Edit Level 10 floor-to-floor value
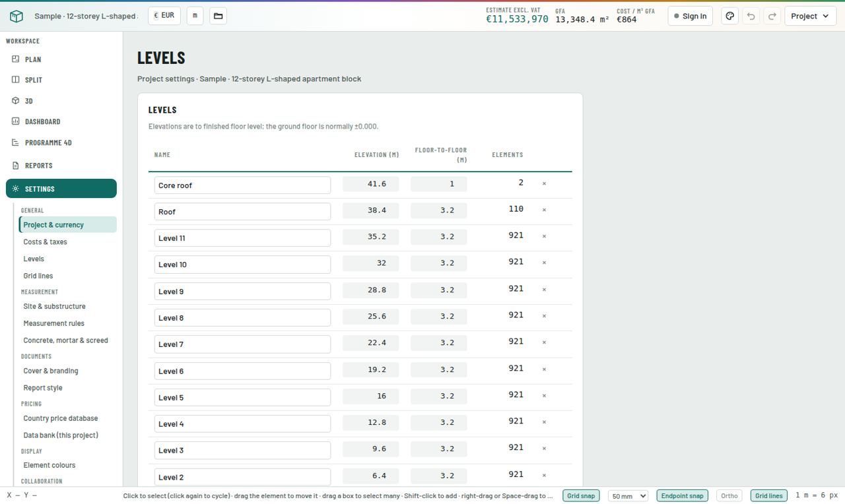Screen dimensions: 845x504 438,263
